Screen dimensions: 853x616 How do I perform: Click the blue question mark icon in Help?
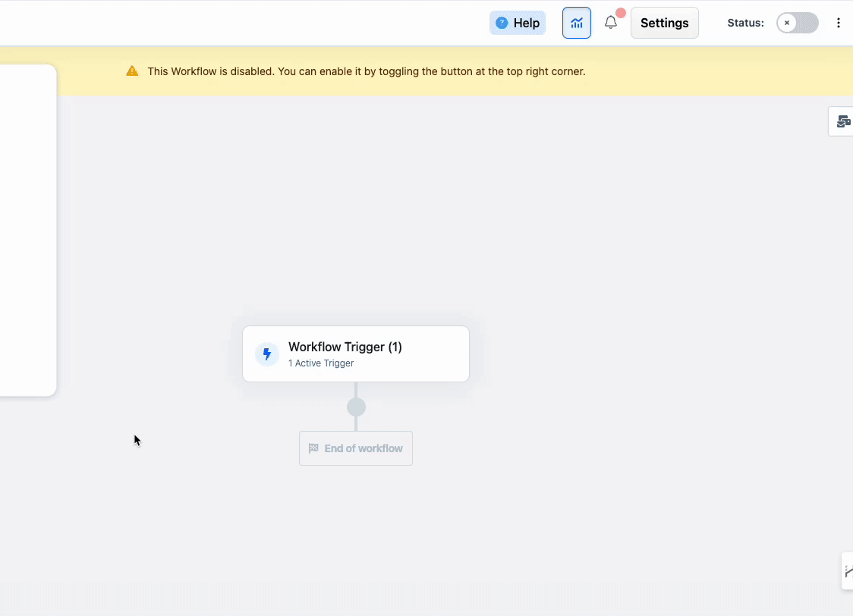point(502,23)
